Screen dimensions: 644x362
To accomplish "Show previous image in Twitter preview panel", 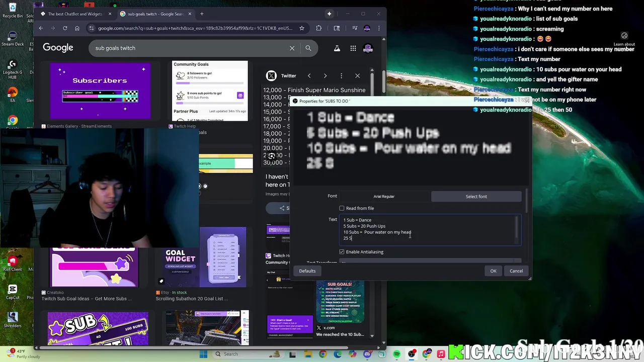I will pyautogui.click(x=309, y=76).
